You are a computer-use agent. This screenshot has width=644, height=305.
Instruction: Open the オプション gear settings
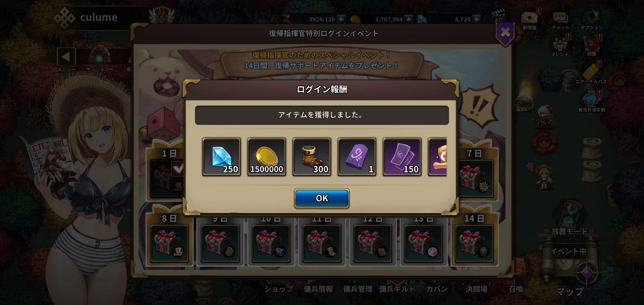click(591, 19)
